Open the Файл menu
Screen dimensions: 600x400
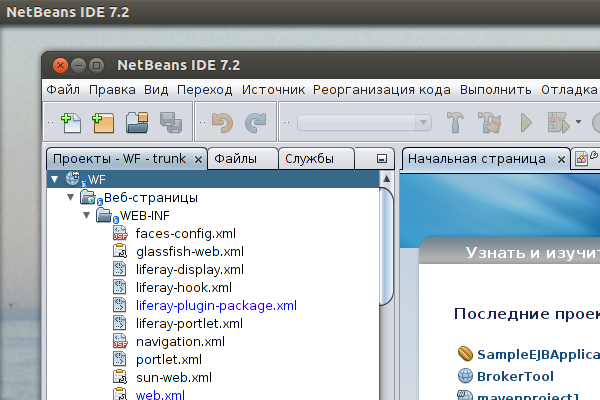(63, 90)
